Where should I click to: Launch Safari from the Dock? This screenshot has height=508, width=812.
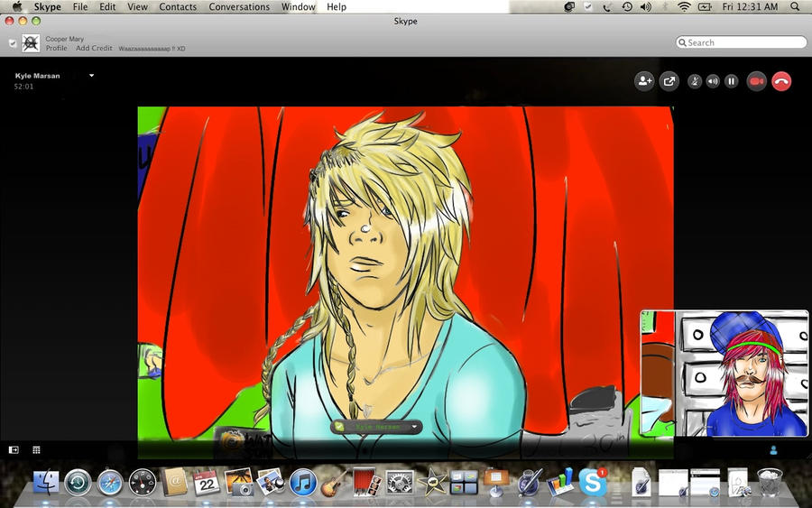click(110, 483)
